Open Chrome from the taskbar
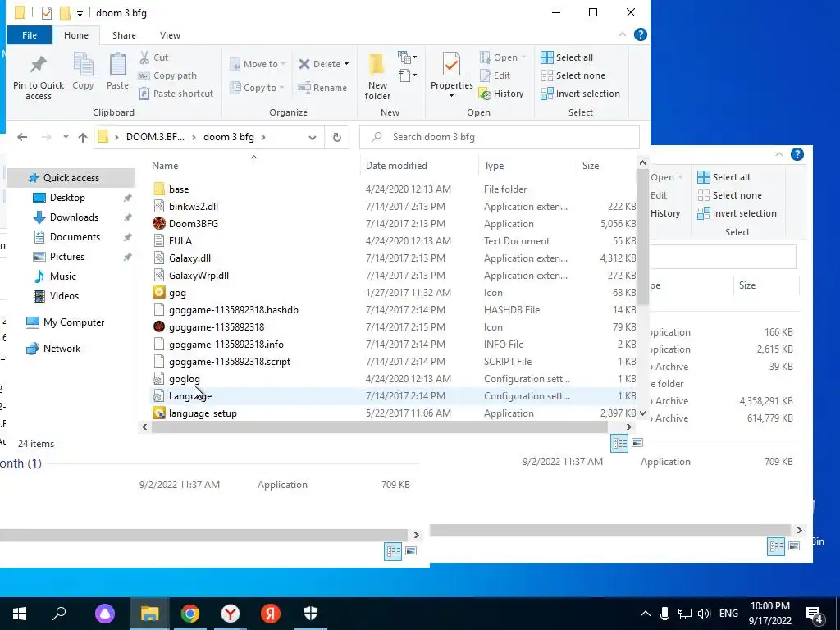 coord(189,614)
